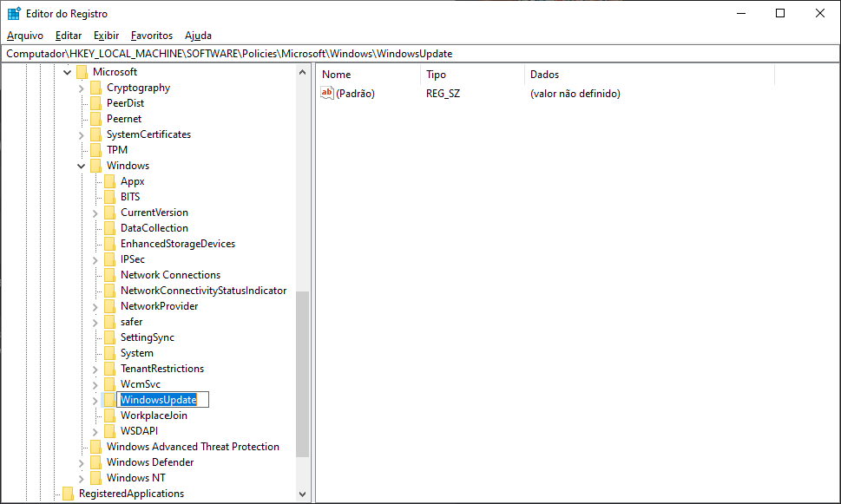Click the (Padrão) string value icon

click(327, 94)
